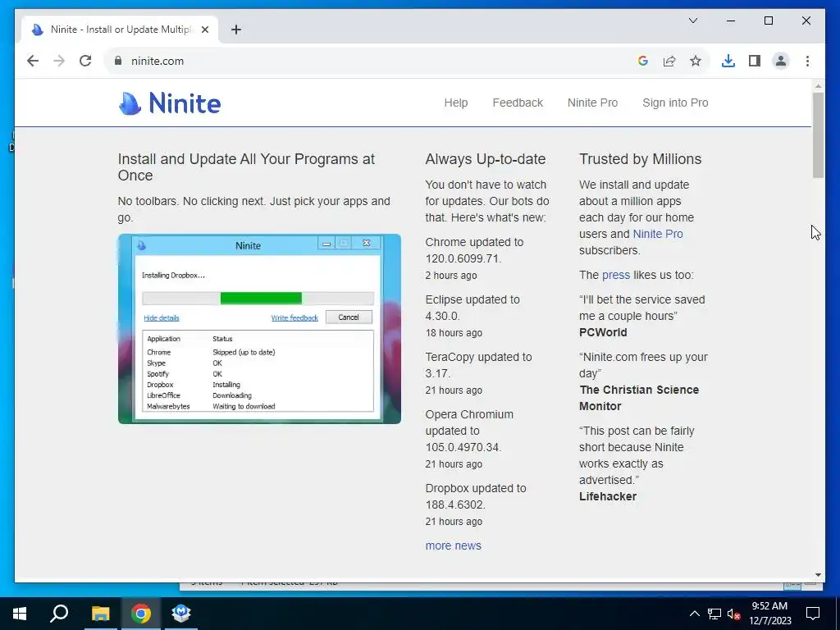840x630 pixels.
Task: Maximize the Chrome window
Action: pos(768,21)
